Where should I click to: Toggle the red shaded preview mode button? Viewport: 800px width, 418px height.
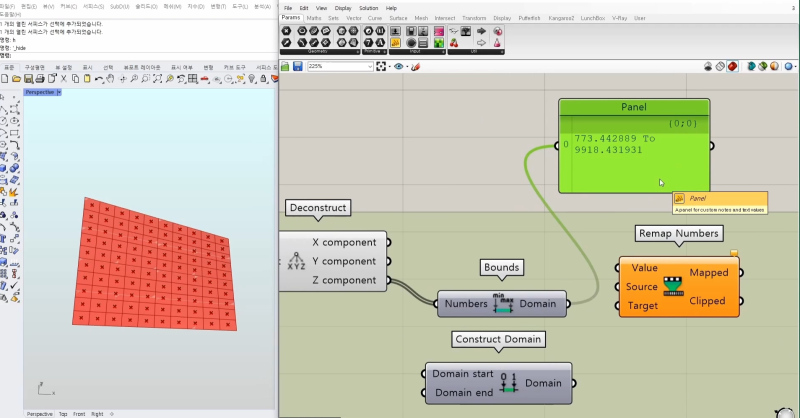732,66
